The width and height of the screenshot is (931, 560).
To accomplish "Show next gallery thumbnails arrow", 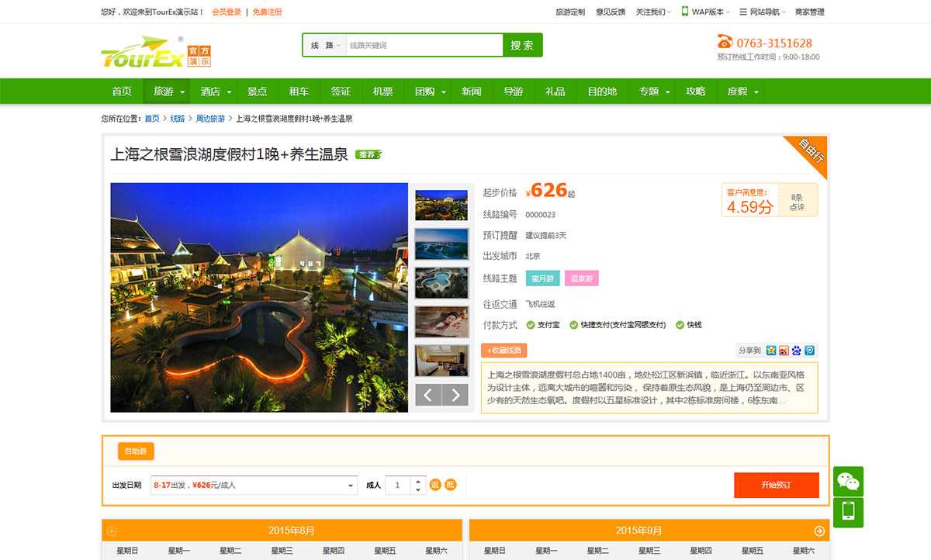I will point(455,394).
